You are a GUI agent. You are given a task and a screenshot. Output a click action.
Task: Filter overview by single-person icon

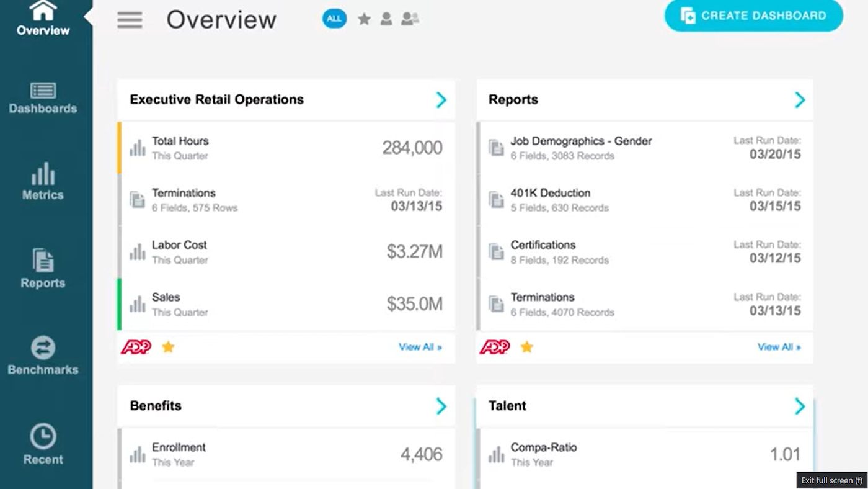386,19
